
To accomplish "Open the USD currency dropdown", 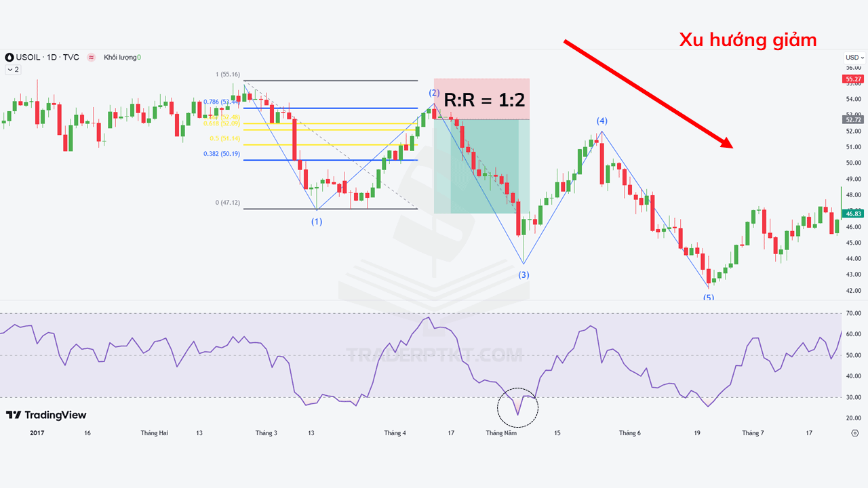I will coord(854,58).
